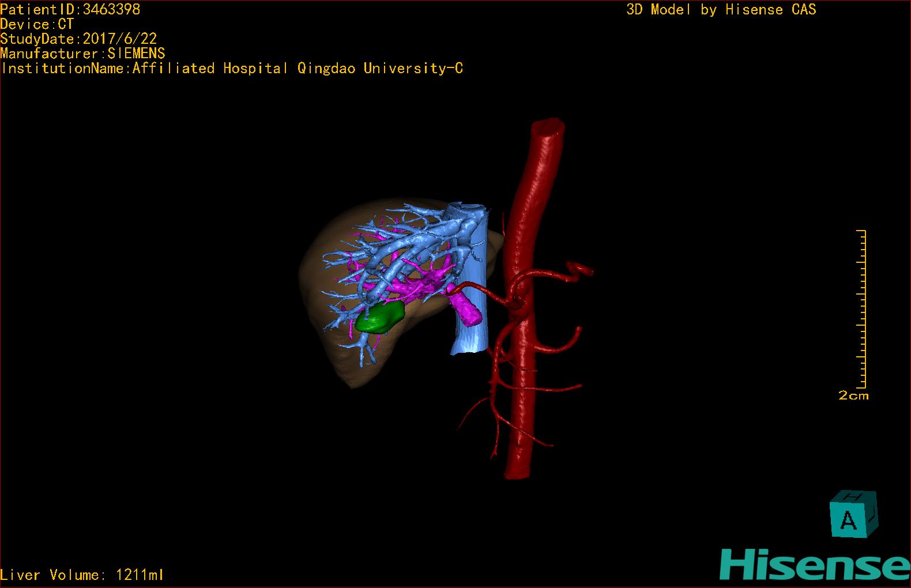Click the 'Liver Volume: 1211ml' readout

click(82, 575)
